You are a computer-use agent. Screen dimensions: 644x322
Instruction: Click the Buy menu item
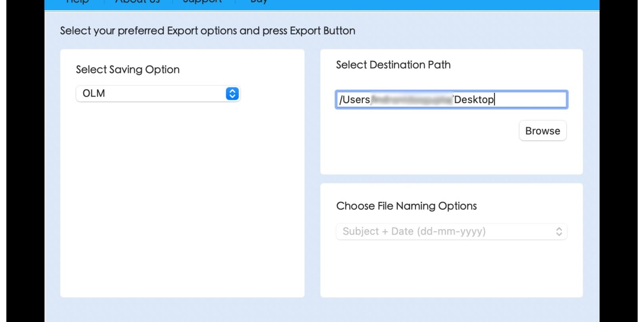[259, 2]
